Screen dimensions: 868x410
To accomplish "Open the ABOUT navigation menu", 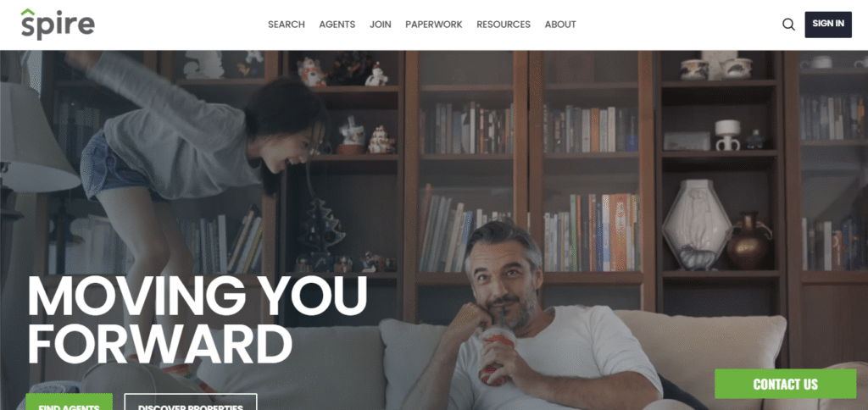I will pos(560,25).
